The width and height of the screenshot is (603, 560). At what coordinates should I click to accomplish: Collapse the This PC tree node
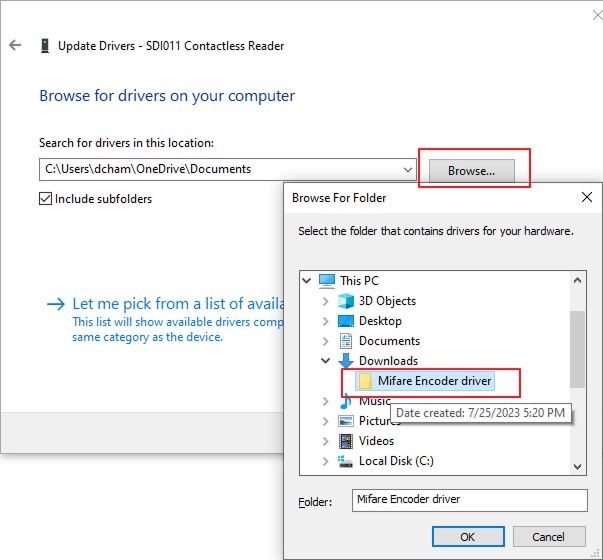[x=306, y=281]
